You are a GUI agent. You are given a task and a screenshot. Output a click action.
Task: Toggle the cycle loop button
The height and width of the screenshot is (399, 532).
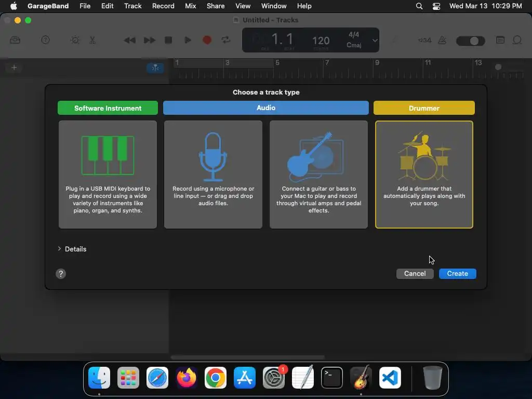tap(225, 40)
